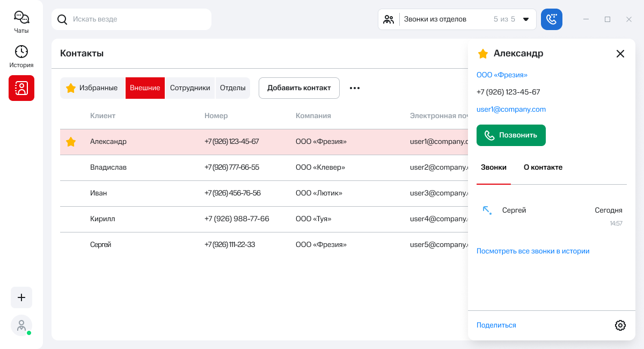Viewport: 644px width, 349px height.
Task: Select the red Contacts sidebar icon
Action: (21, 88)
